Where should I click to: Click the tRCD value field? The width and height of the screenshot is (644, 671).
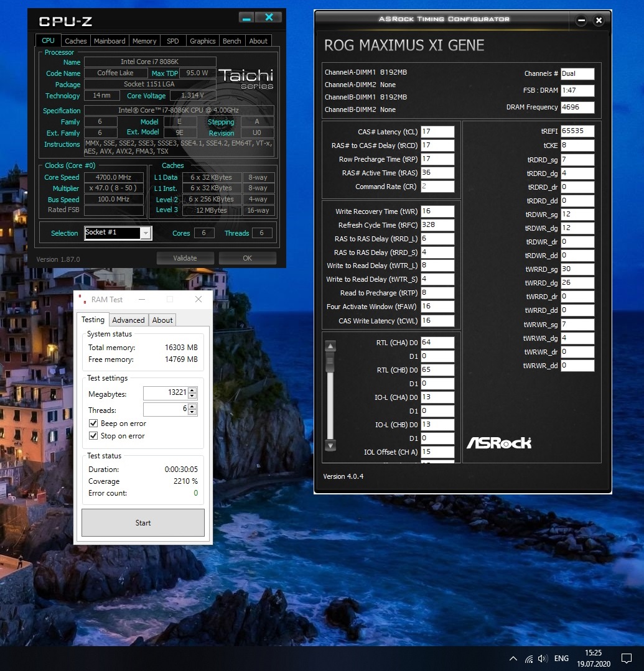coord(437,145)
